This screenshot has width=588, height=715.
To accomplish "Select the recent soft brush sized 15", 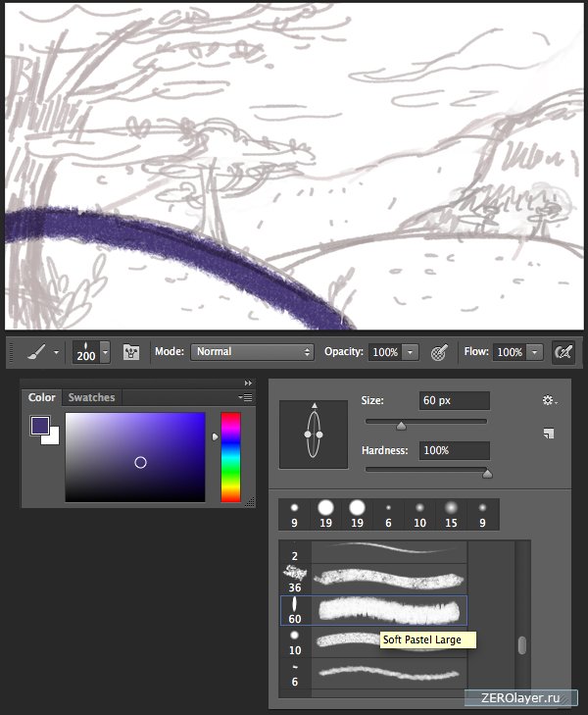I will (451, 514).
